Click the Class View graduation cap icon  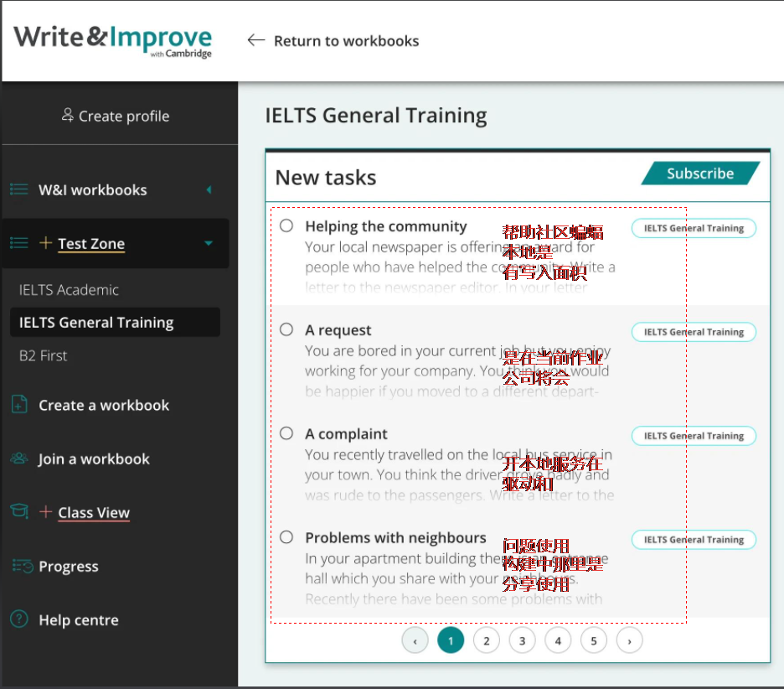[19, 511]
